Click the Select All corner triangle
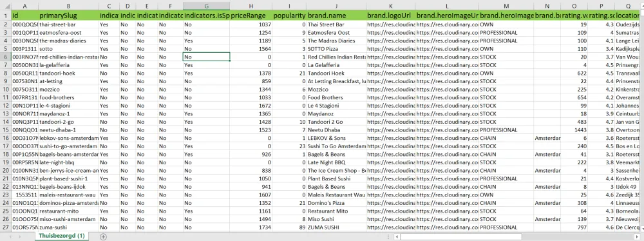644x241 pixels. pyautogui.click(x=6, y=6)
